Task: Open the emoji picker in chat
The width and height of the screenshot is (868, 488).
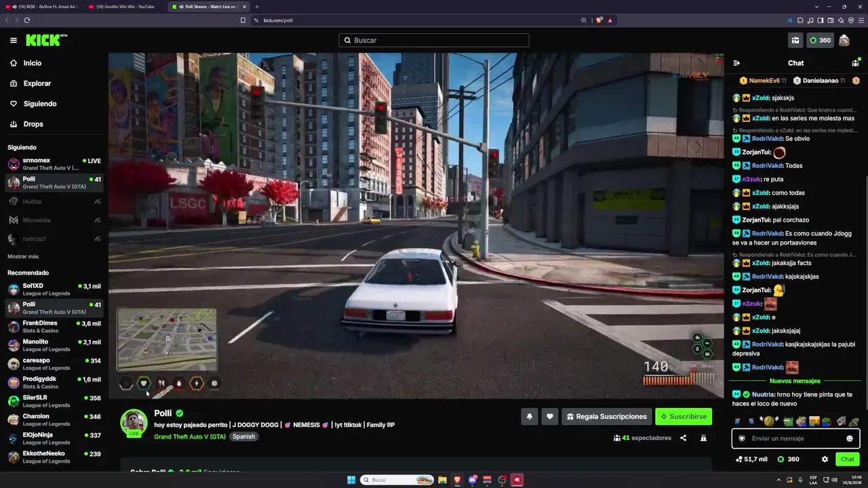Action: coord(850,439)
